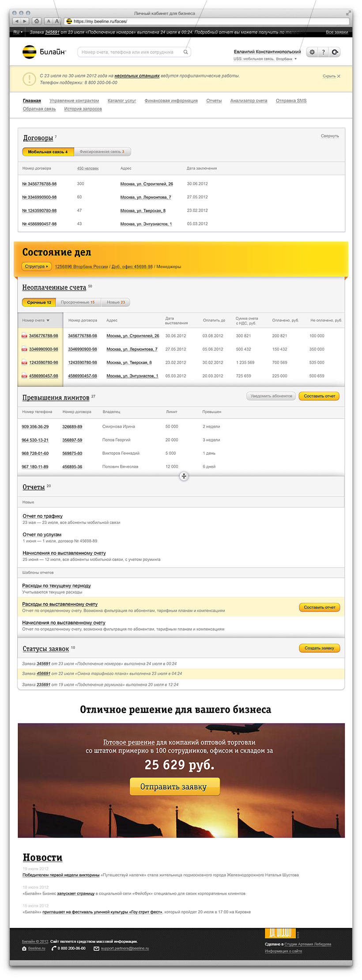Go to Каталог услуг menu item
362x980 pixels.
(x=122, y=101)
